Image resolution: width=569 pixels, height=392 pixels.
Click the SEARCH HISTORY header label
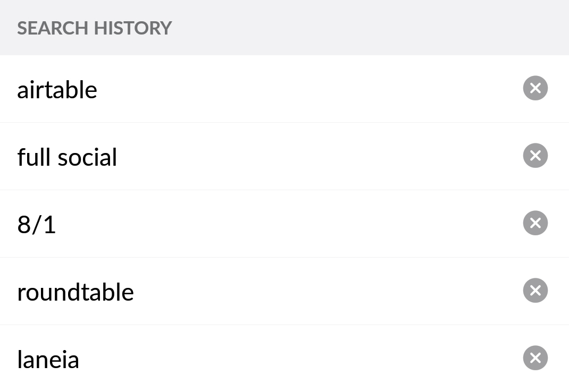pos(94,28)
